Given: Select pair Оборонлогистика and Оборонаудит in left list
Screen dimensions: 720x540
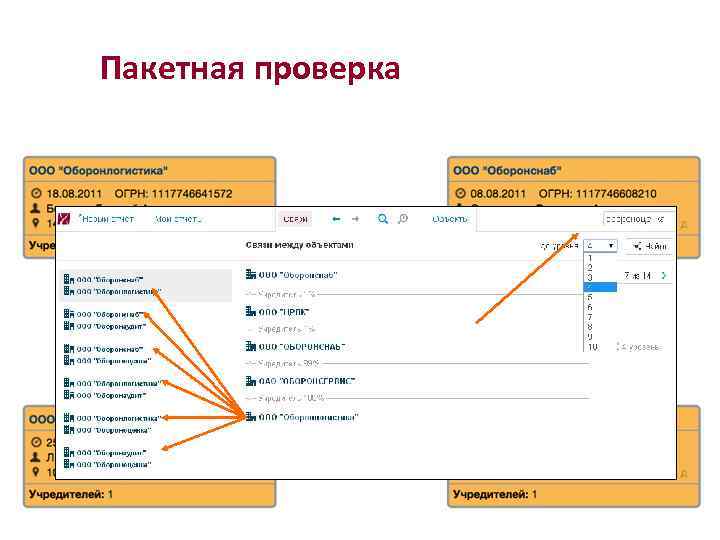Looking at the screenshot, I should pyautogui.click(x=112, y=389).
